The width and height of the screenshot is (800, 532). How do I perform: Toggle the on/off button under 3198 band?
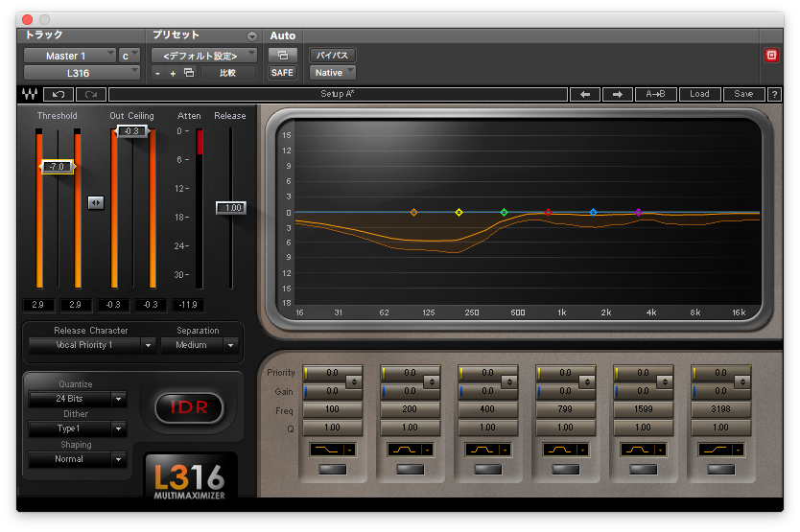coord(720,470)
